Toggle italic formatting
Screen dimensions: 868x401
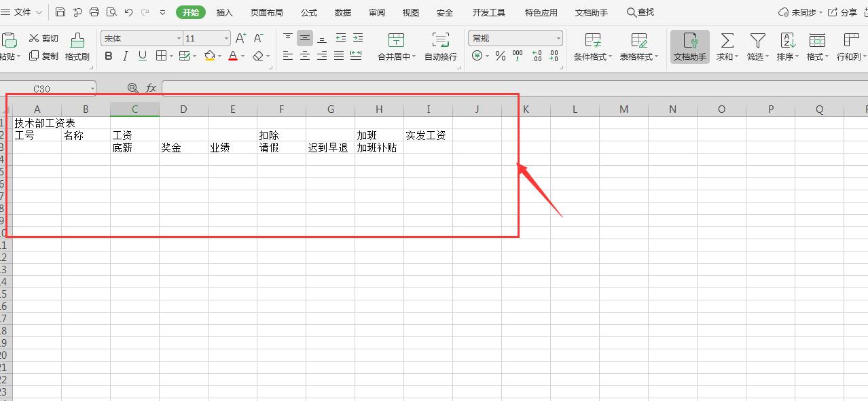126,56
